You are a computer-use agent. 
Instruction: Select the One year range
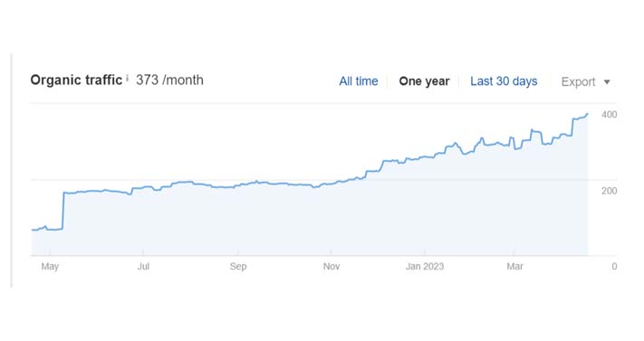(x=424, y=81)
